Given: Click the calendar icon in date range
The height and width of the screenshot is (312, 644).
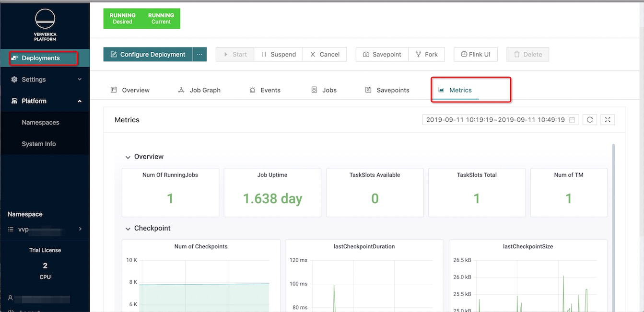Looking at the screenshot, I should pos(572,120).
